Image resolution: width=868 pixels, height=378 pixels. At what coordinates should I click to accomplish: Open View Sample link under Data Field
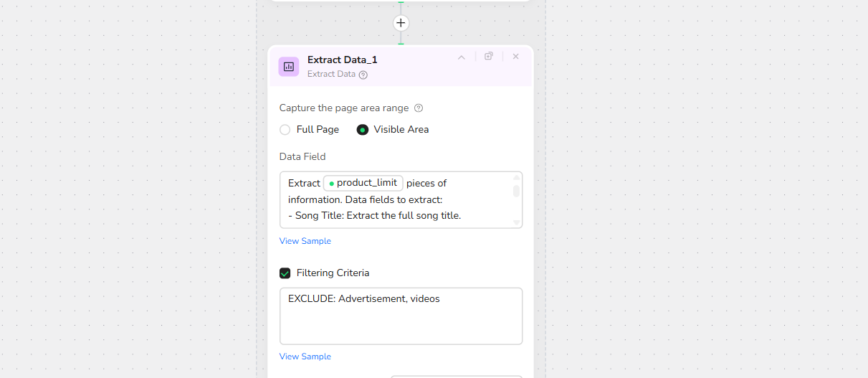tap(305, 241)
